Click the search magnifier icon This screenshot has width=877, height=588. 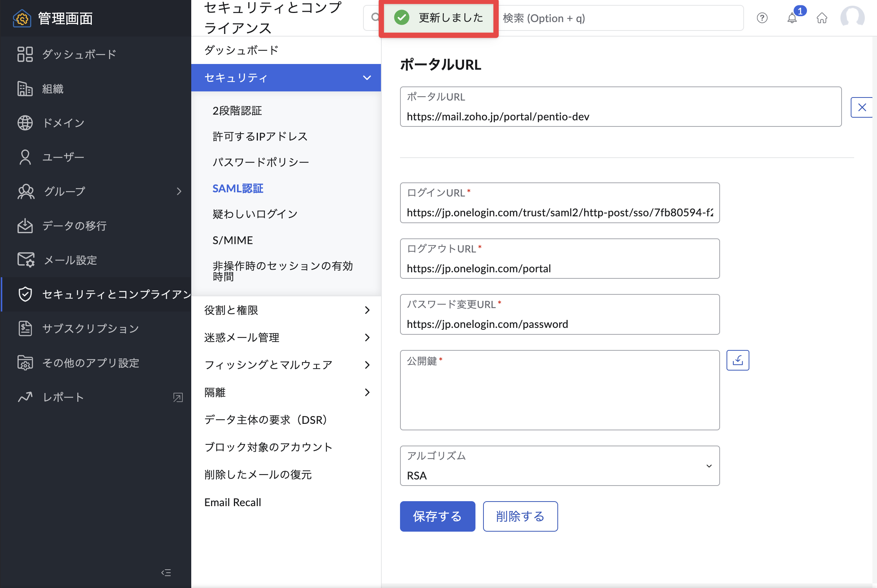coord(375,17)
